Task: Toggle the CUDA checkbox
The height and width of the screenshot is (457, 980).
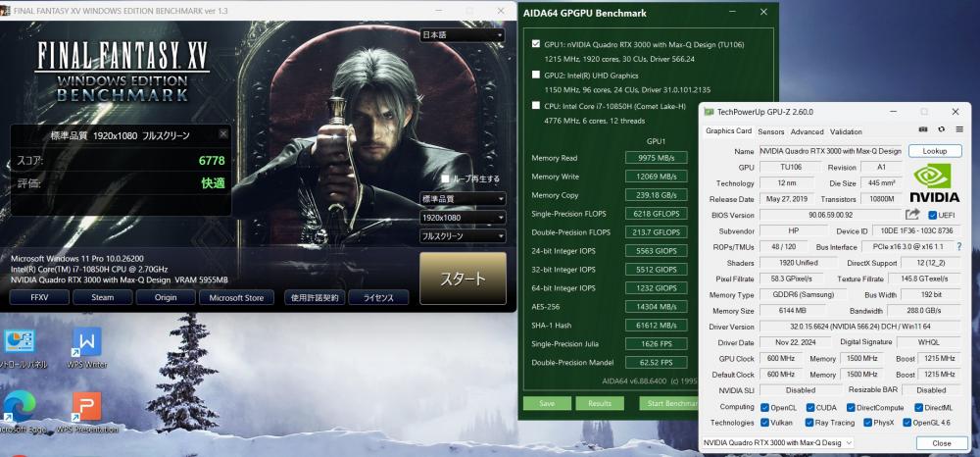Action: click(x=810, y=408)
